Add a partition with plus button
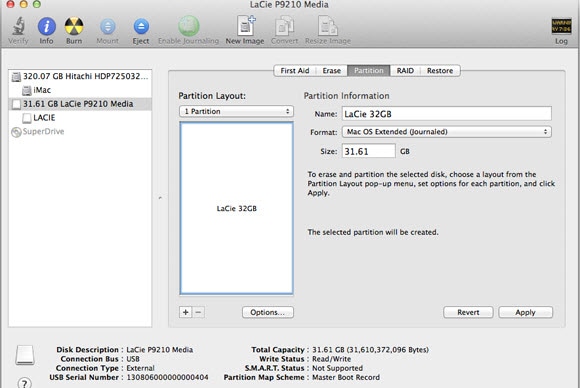 pyautogui.click(x=185, y=312)
